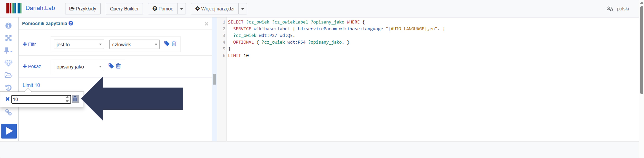Image resolution: width=644 pixels, height=158 pixels.
Task: Increase the limit value with up arrow
Action: click(67, 97)
